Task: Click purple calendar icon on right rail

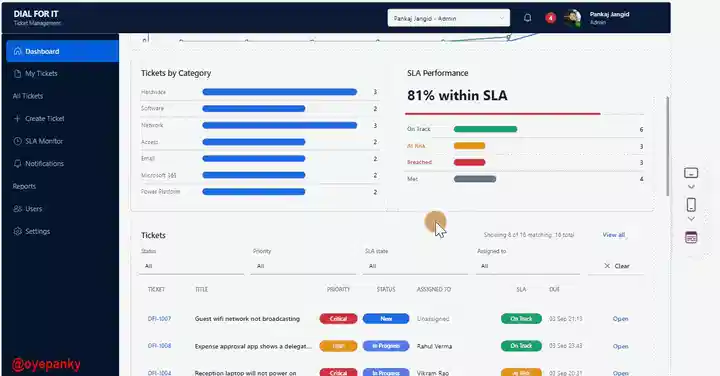Action: (x=691, y=237)
